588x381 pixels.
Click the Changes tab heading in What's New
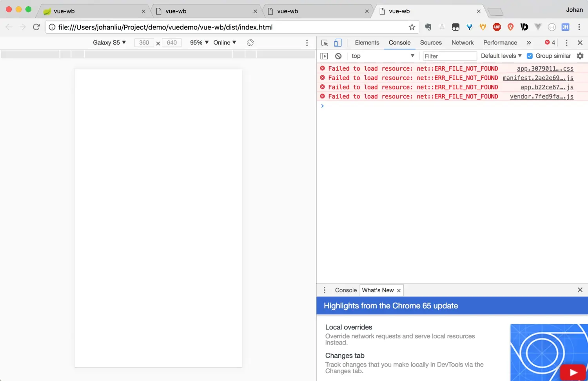(345, 355)
